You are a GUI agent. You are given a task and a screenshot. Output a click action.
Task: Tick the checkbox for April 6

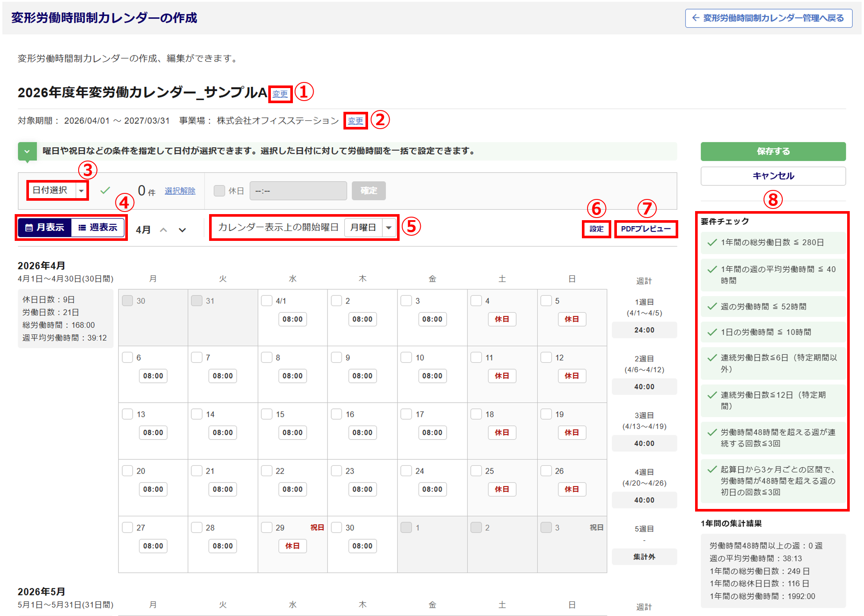pyautogui.click(x=127, y=357)
